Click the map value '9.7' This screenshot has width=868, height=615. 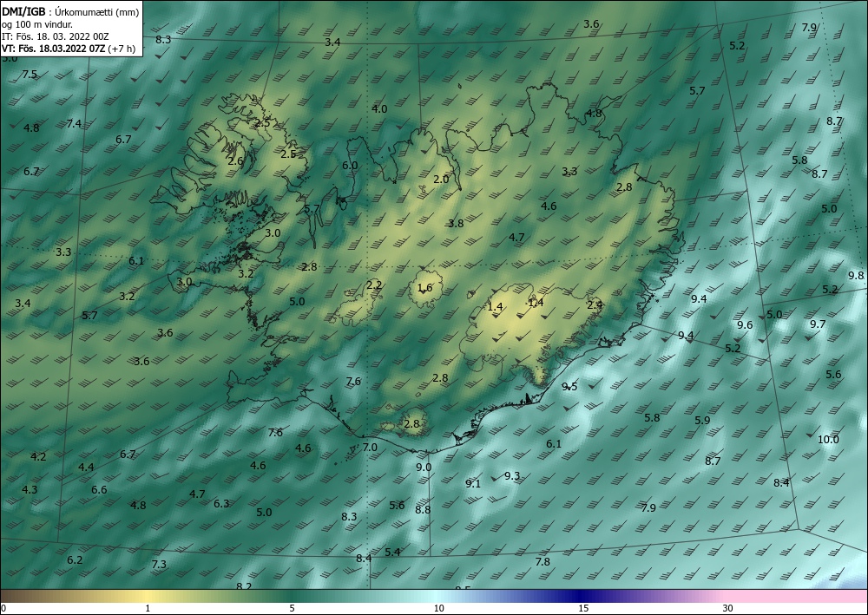[x=818, y=324]
